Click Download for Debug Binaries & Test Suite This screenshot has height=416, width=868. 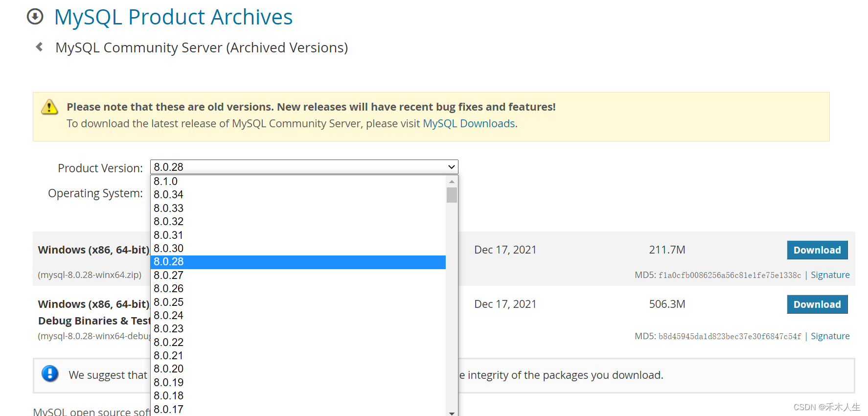pyautogui.click(x=817, y=304)
